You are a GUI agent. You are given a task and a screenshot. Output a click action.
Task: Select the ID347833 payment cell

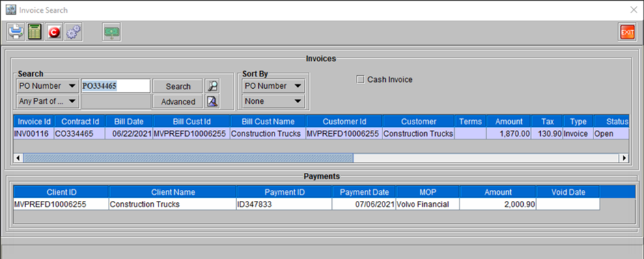(285, 204)
